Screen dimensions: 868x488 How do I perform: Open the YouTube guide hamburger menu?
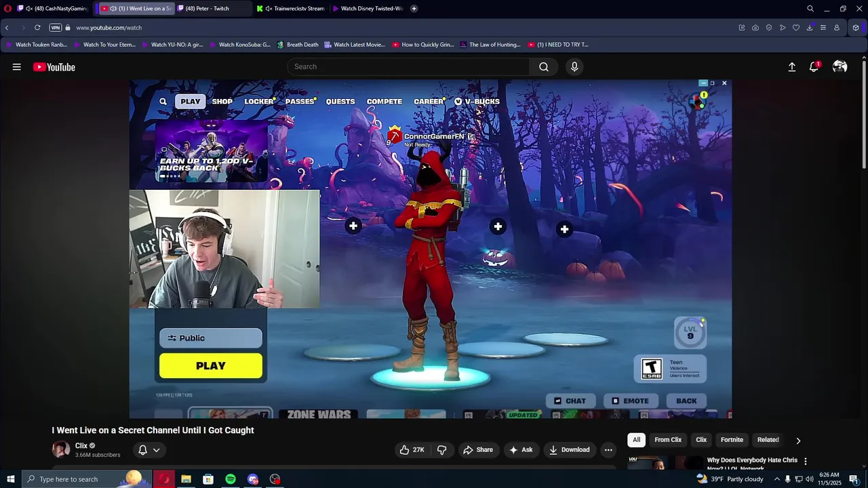pos(16,67)
